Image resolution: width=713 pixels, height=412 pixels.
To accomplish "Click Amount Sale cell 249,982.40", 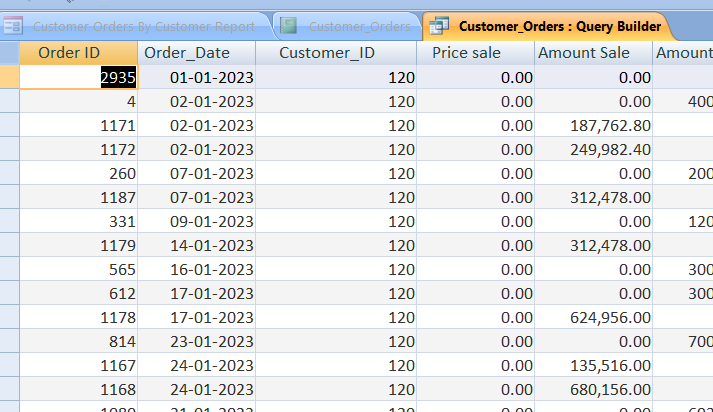I will click(x=593, y=150).
